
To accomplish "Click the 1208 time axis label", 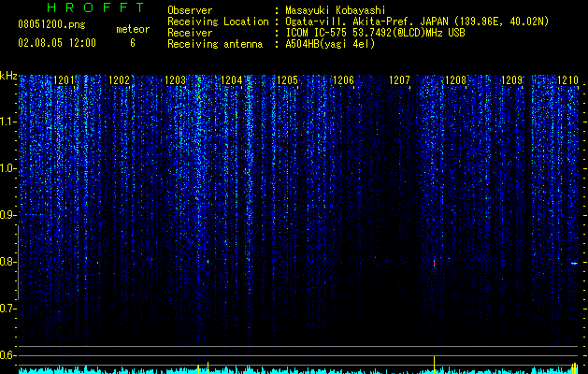I will 455,79.
